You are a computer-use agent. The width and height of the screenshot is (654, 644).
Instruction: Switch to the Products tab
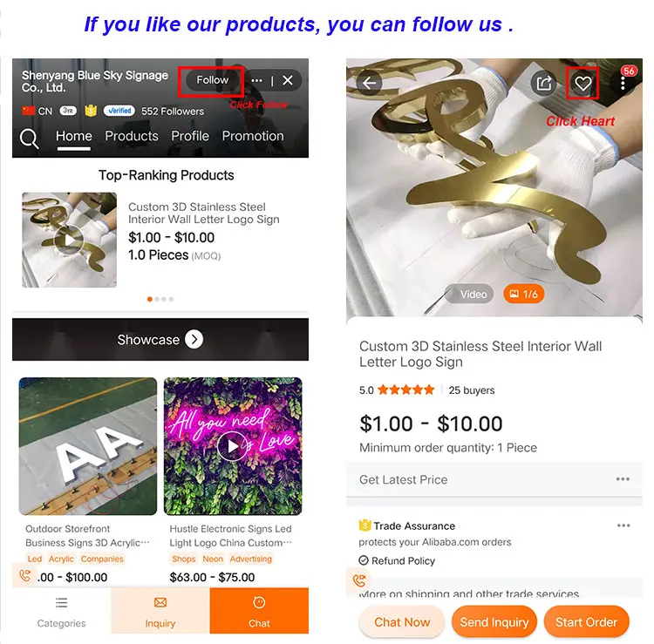(x=132, y=136)
